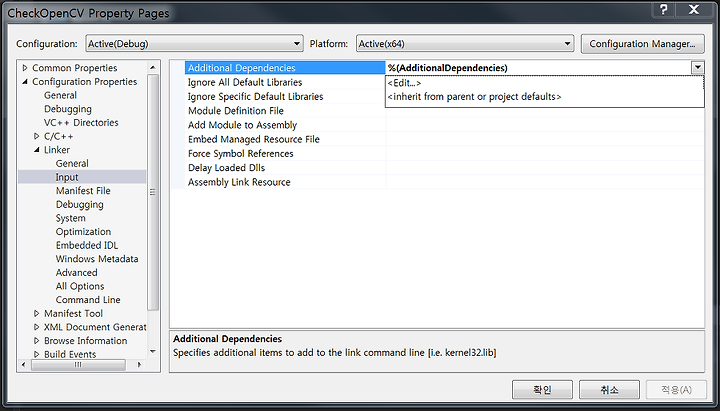Image resolution: width=720 pixels, height=411 pixels.
Task: Select Debugging under Linker
Action: (79, 204)
